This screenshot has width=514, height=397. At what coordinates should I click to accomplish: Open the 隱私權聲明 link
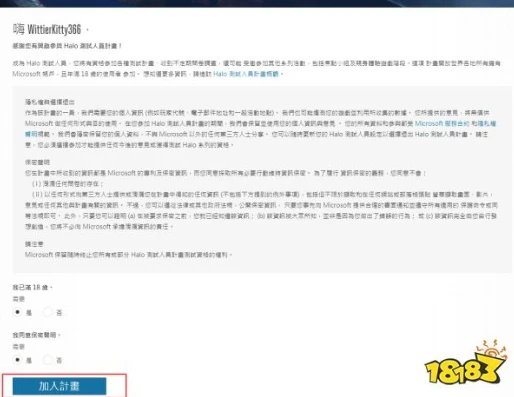click(487, 123)
